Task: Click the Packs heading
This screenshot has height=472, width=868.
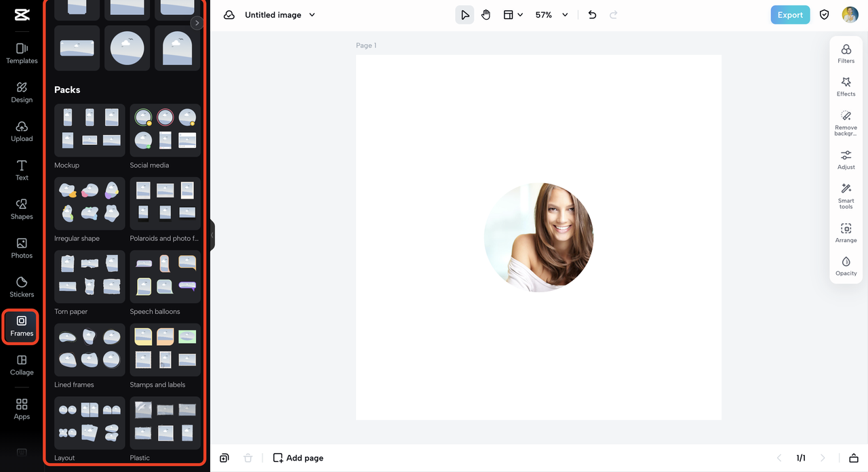Action: (67, 90)
